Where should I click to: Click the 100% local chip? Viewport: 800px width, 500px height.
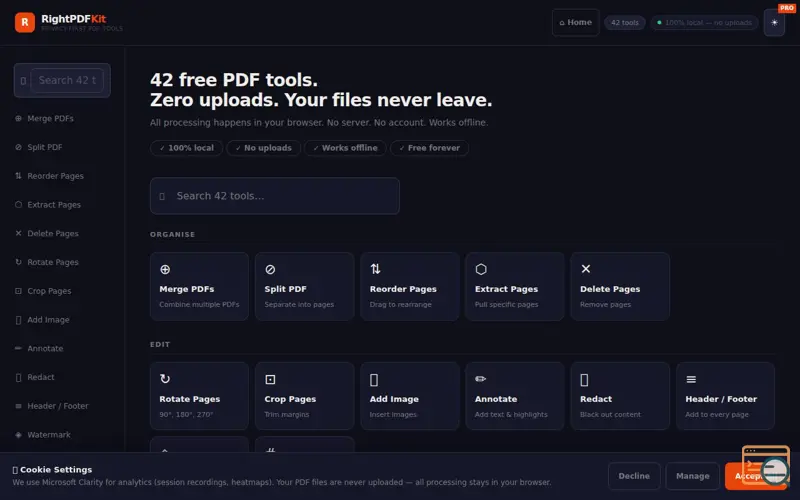click(x=186, y=148)
